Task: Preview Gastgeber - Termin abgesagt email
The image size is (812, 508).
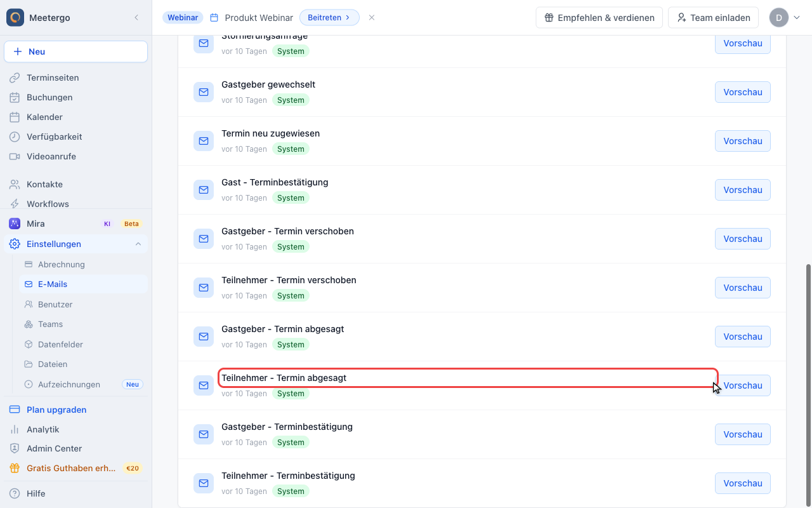Action: point(743,337)
